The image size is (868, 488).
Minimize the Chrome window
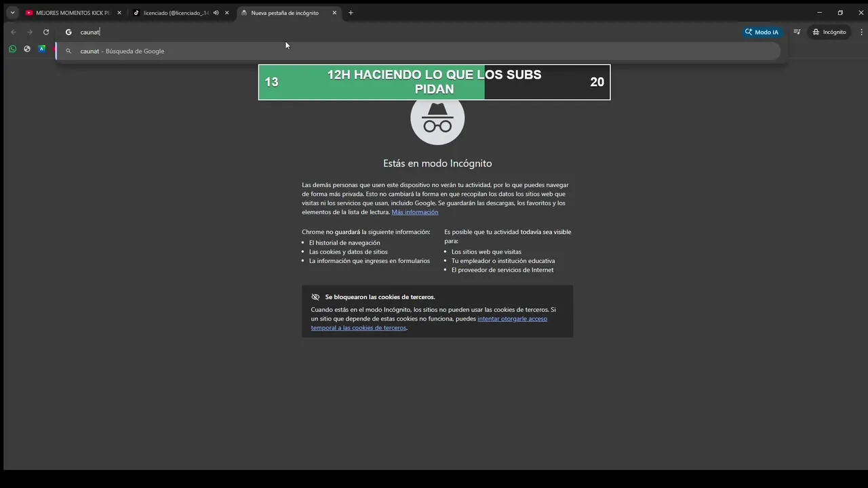pos(819,13)
